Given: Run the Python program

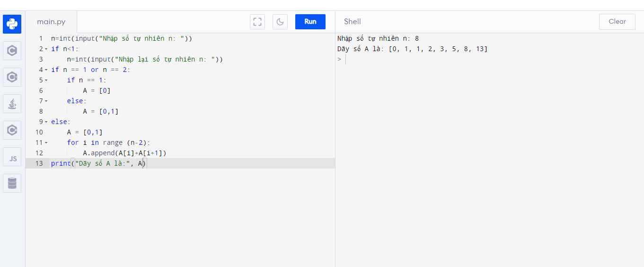Looking at the screenshot, I should pyautogui.click(x=310, y=22).
